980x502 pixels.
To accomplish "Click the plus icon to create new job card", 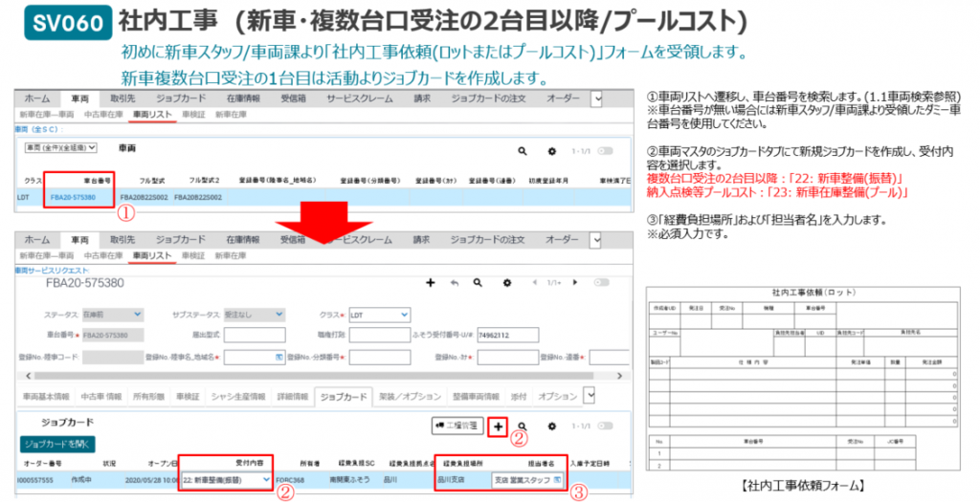I will tap(498, 426).
